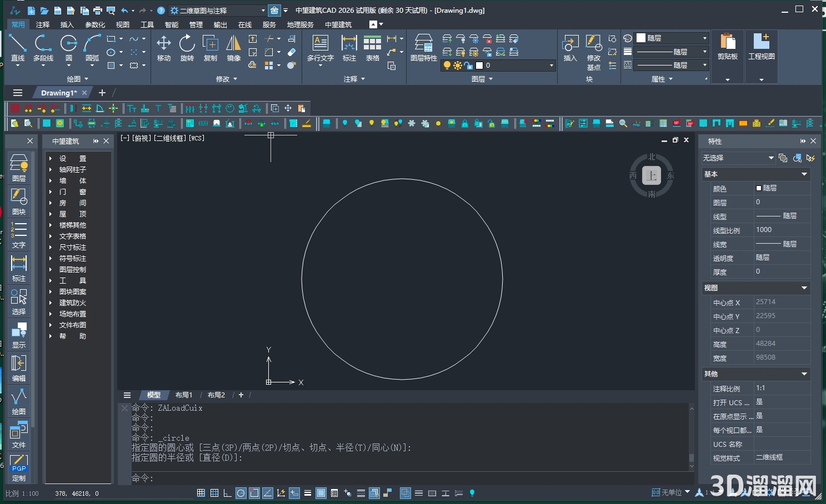
Task: Expand the 尺寸标注 tree item
Action: tap(51, 248)
